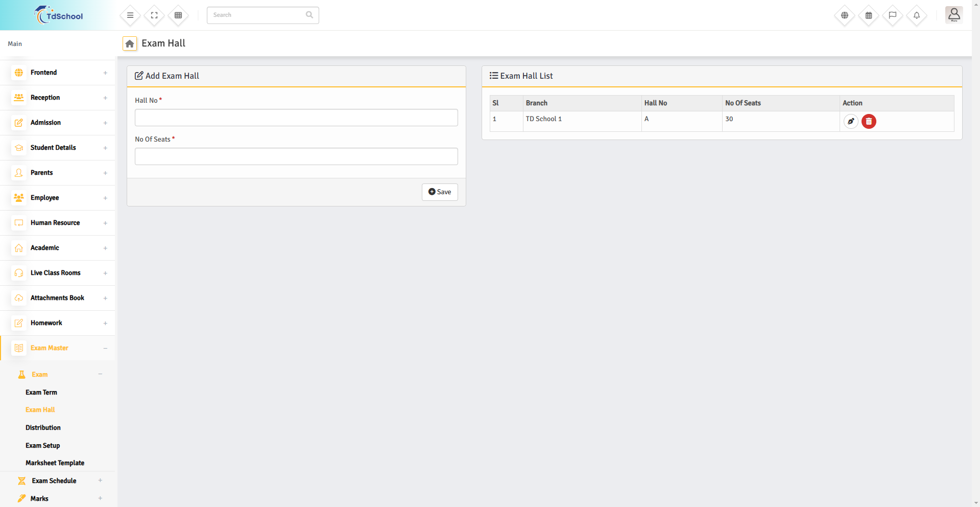Expand the Exam Schedule submenu
980x507 pixels.
[54, 481]
